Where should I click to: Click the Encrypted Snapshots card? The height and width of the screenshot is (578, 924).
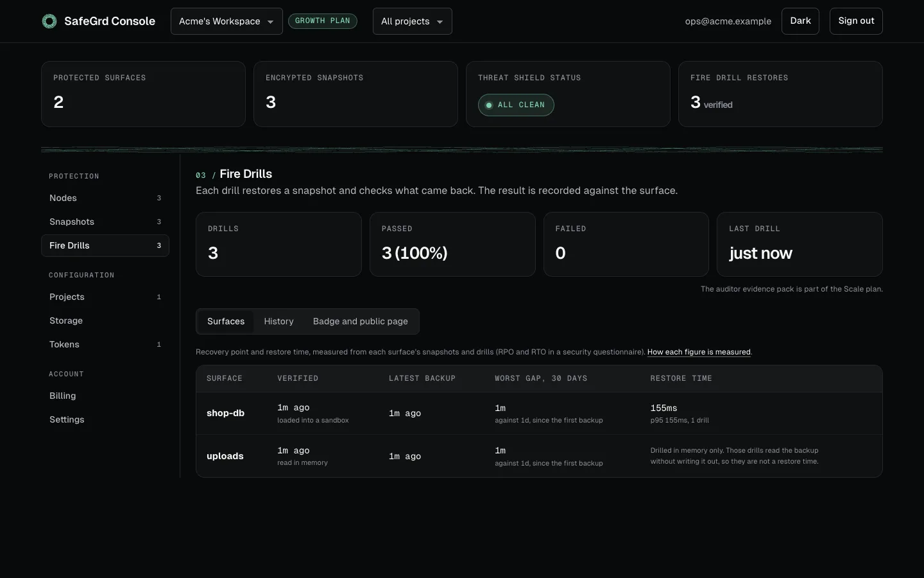pos(355,94)
